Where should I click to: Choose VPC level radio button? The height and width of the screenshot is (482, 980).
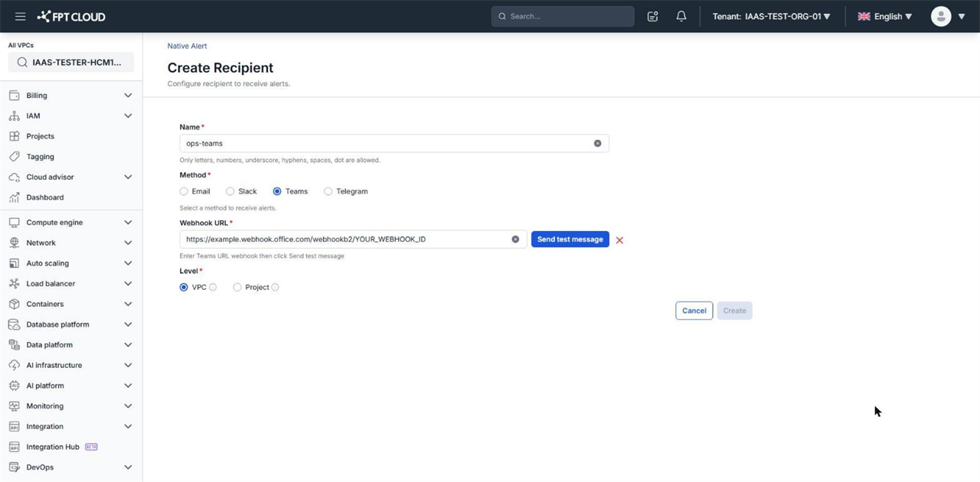point(184,288)
